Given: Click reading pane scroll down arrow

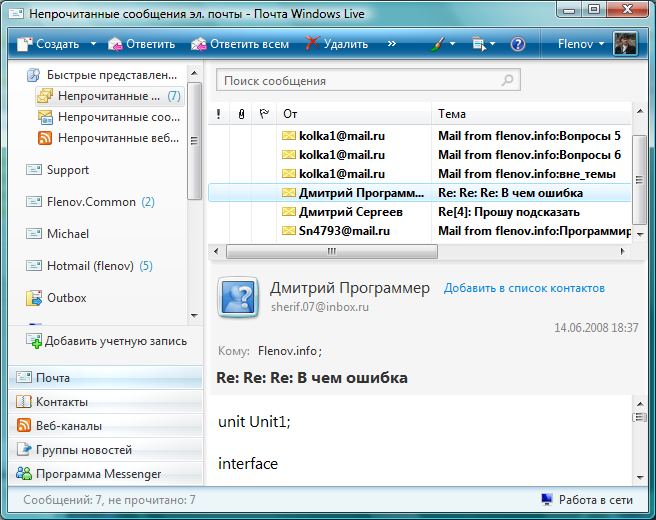Looking at the screenshot, I should pos(640,477).
